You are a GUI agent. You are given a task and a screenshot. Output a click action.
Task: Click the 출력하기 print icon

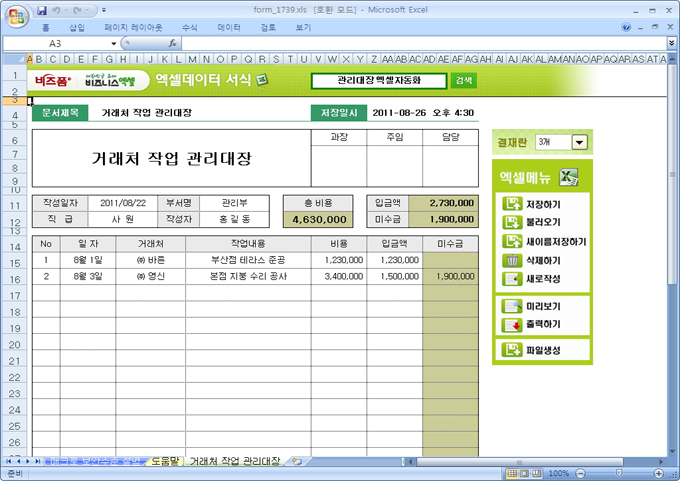pos(512,325)
